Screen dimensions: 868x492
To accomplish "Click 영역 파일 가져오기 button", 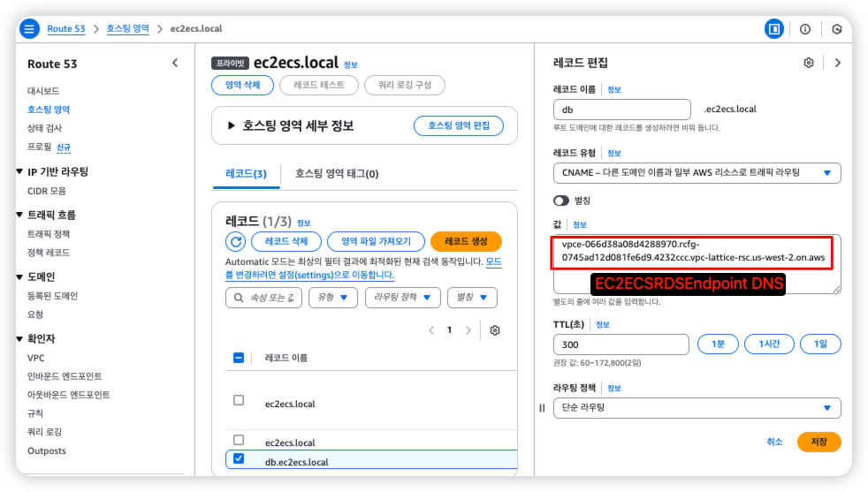I will tap(376, 241).
